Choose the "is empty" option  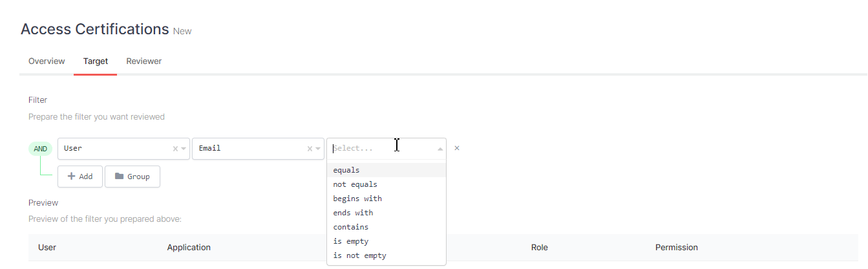351,241
